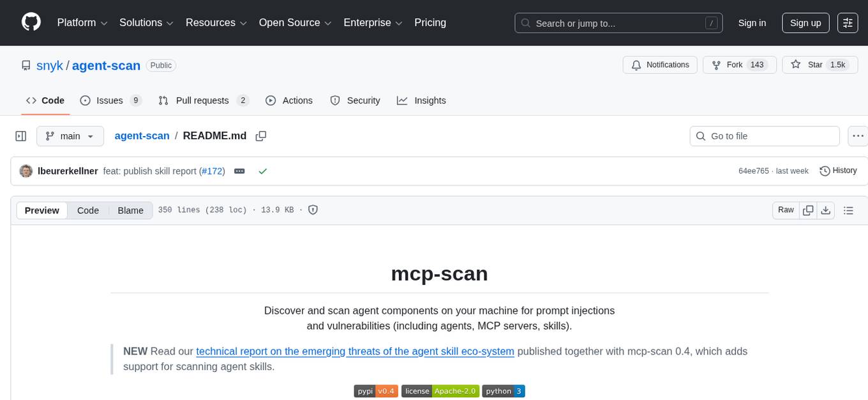Copy the raw file contents
Viewport: 868px width, 400px height.
[x=808, y=210]
